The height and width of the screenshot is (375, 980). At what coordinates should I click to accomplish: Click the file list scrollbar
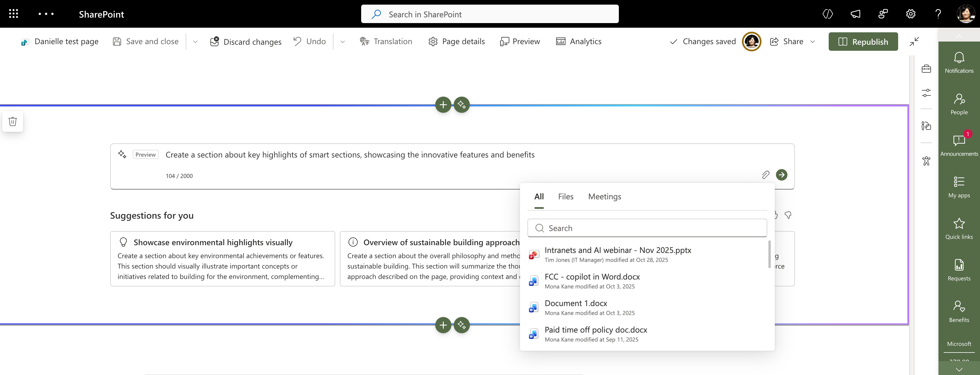pyautogui.click(x=769, y=254)
